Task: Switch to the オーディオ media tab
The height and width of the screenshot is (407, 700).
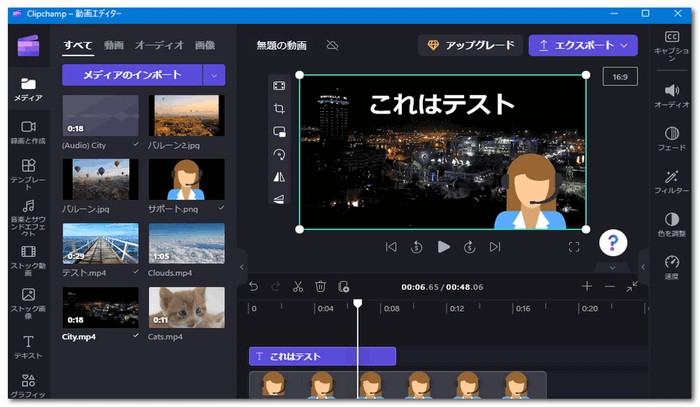Action: click(x=159, y=45)
